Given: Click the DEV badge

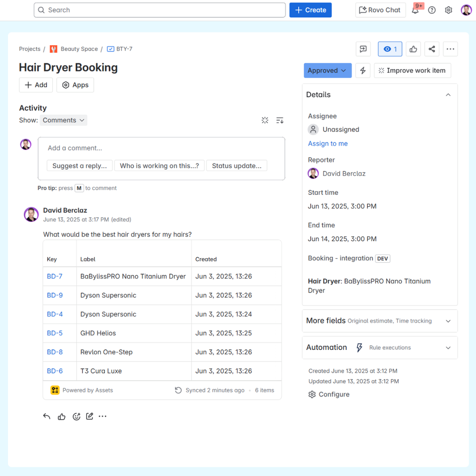Looking at the screenshot, I should (383, 259).
